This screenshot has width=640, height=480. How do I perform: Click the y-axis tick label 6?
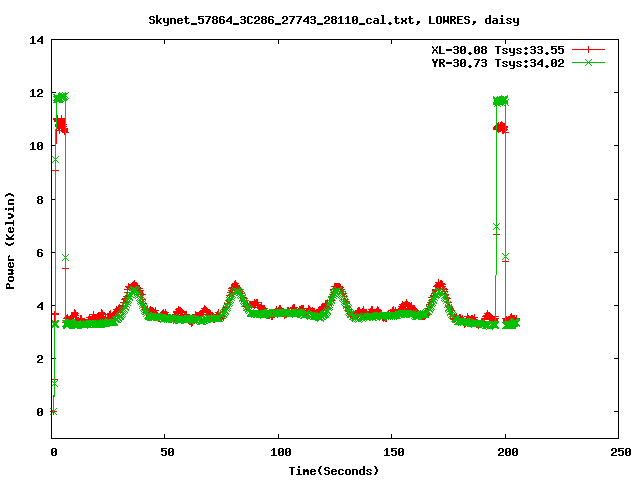point(40,253)
